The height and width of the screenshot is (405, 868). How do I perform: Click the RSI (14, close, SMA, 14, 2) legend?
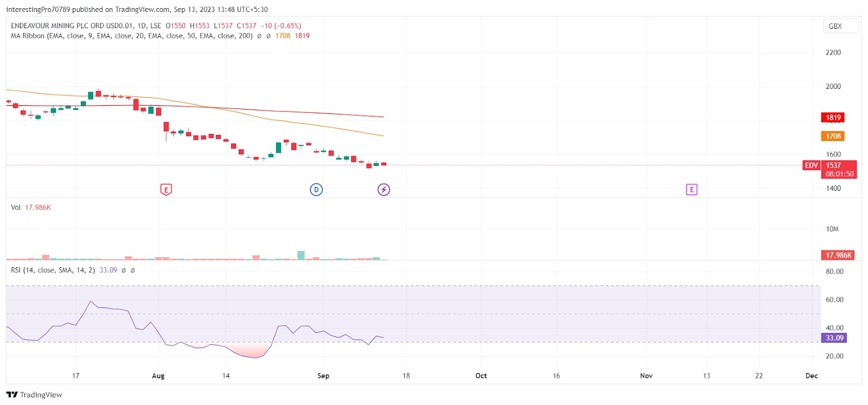click(x=53, y=270)
